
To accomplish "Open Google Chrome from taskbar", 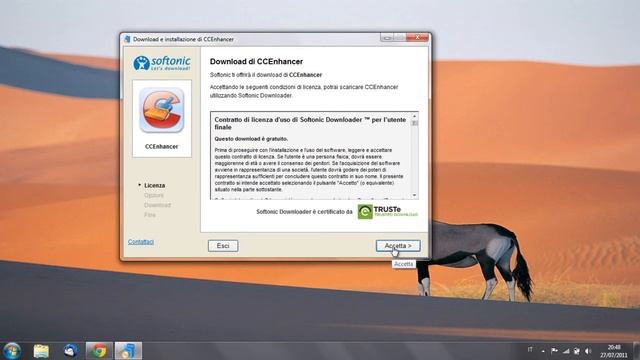I will coord(98,351).
